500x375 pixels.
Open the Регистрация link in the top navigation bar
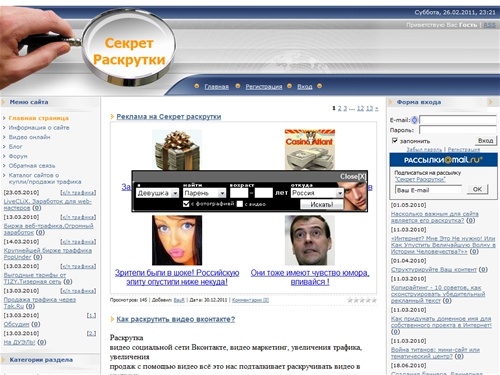click(264, 87)
